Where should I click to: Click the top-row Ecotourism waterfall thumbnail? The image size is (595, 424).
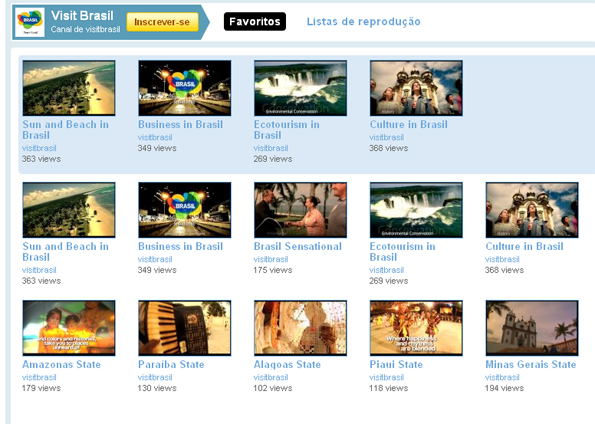300,88
